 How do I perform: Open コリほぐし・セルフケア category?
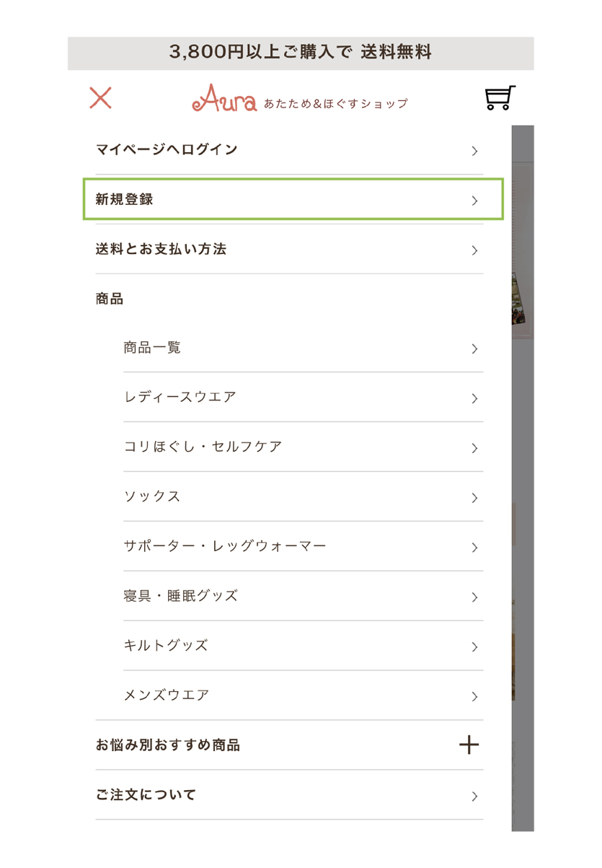click(303, 447)
